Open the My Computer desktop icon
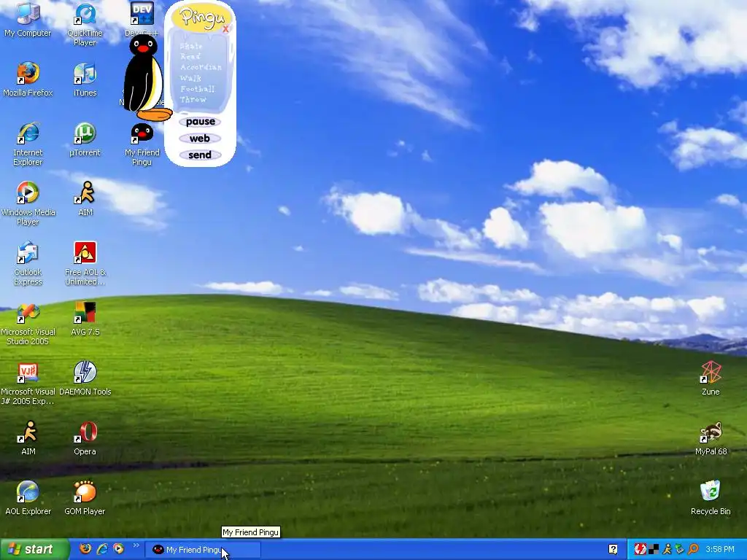747x560 pixels. 28,20
